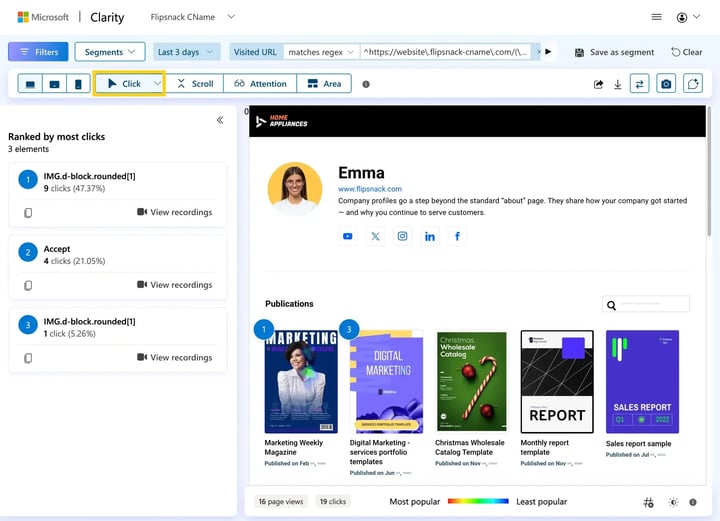
Task: View recordings for the Accept element
Action: click(x=174, y=285)
